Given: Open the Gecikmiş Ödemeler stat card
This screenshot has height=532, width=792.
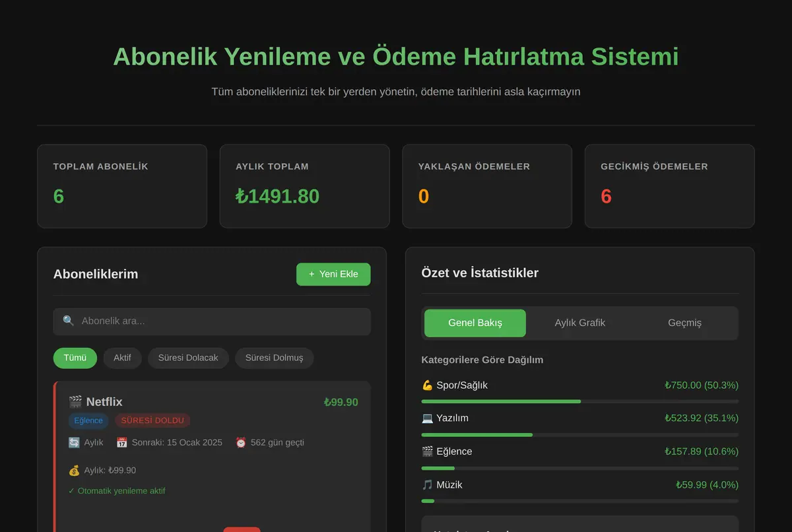Looking at the screenshot, I should [669, 186].
